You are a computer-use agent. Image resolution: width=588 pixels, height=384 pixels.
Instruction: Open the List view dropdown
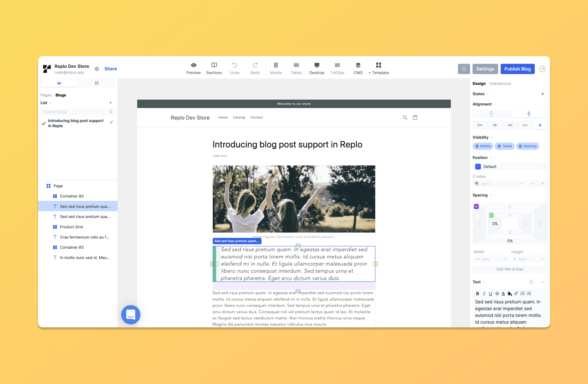(x=46, y=103)
